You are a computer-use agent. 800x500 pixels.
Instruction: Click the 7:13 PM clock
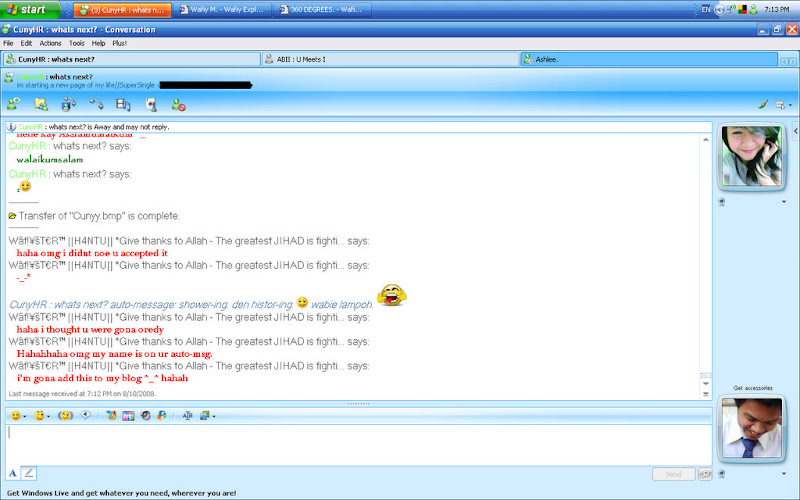coord(777,9)
